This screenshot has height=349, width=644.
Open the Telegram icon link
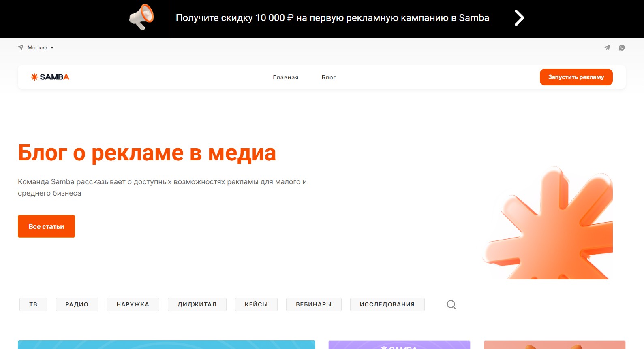[607, 47]
